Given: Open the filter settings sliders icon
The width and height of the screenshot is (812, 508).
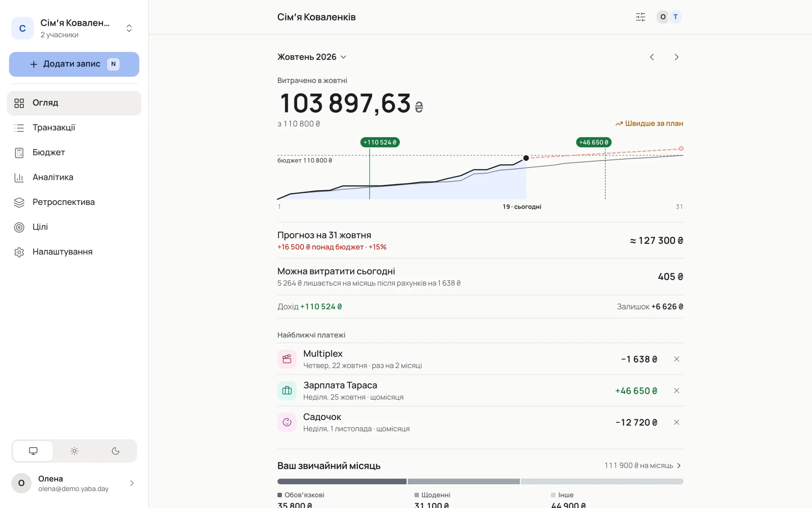Looking at the screenshot, I should pyautogui.click(x=640, y=17).
